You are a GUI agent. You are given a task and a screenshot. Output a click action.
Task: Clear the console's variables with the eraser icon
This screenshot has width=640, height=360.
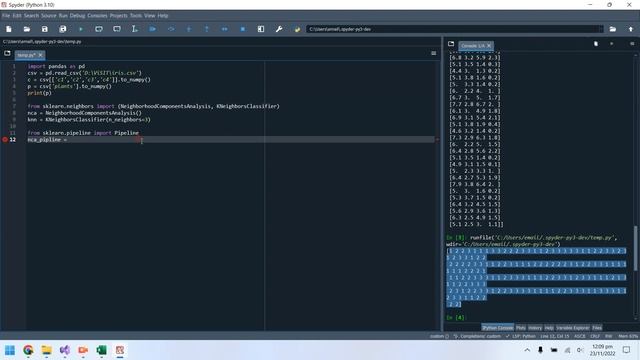[x=596, y=44]
